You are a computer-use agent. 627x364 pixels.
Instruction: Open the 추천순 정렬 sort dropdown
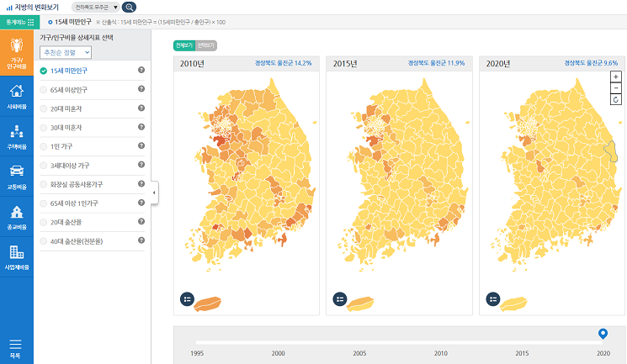coord(65,52)
